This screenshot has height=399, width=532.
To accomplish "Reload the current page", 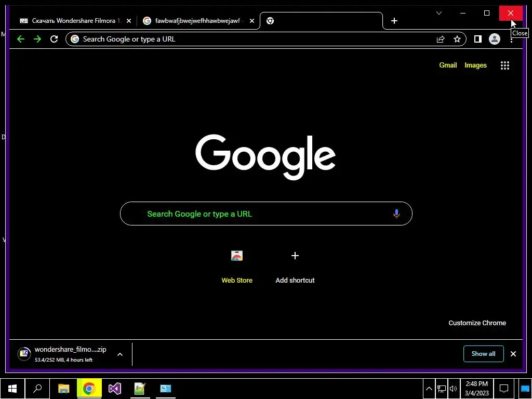I will (54, 39).
